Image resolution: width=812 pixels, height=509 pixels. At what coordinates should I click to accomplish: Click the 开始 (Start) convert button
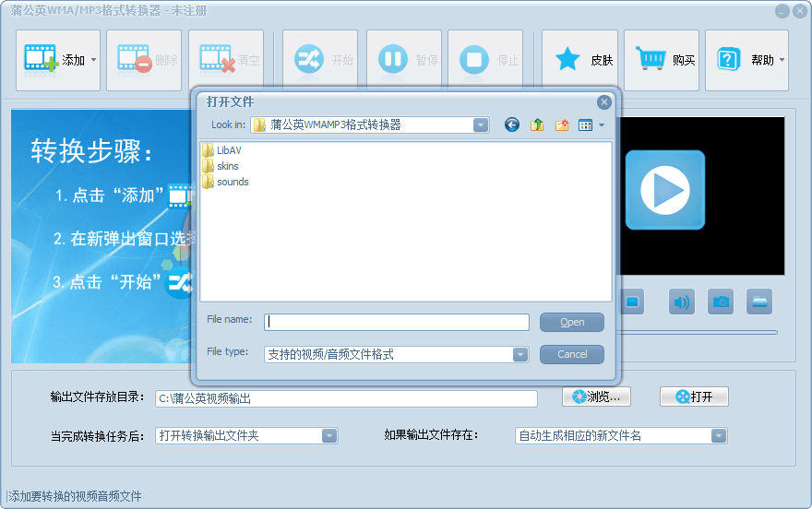(x=320, y=60)
